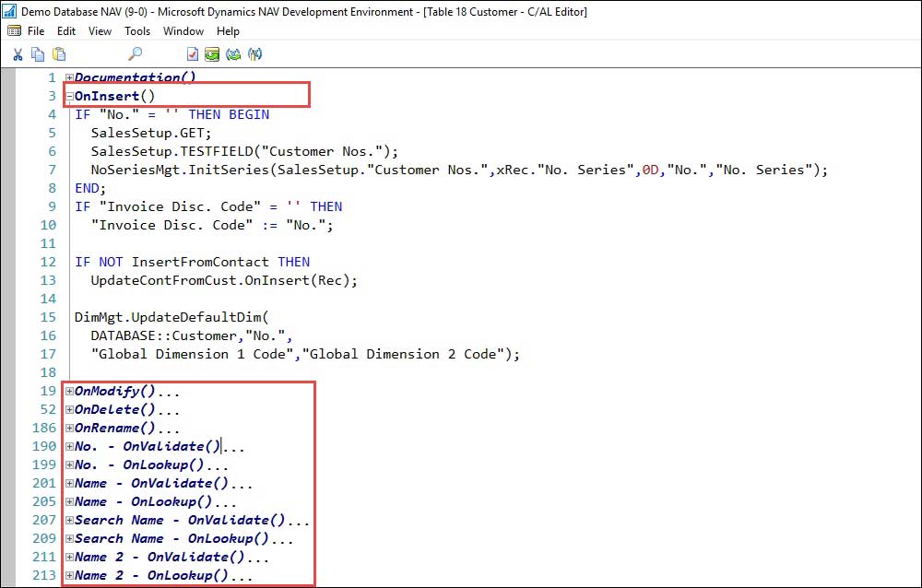This screenshot has height=588, width=922.
Task: Click 'IF NOT InsertFromContact THEN' line
Action: click(193, 262)
